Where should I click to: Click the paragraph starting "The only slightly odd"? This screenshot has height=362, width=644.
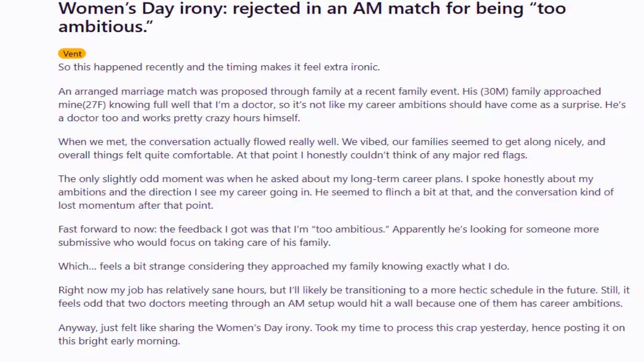pos(336,192)
